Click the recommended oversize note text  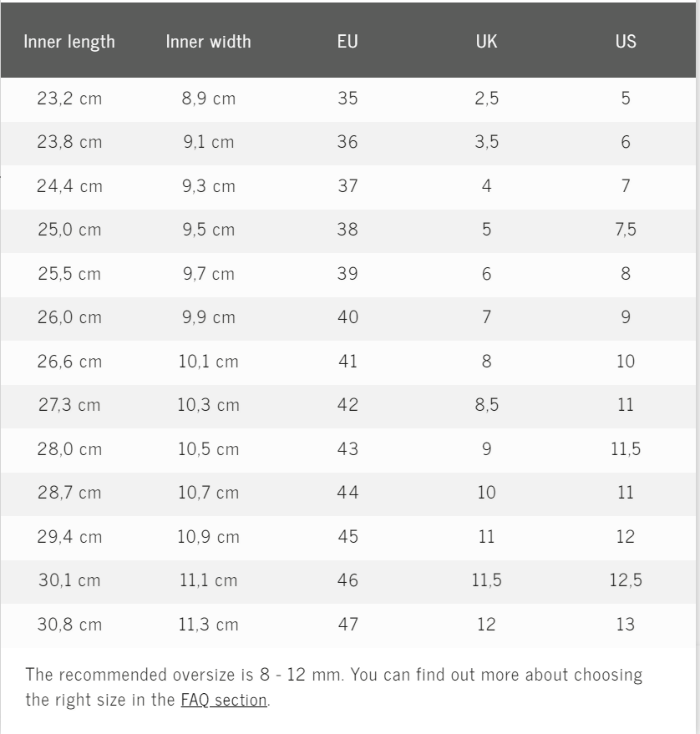coord(334,675)
